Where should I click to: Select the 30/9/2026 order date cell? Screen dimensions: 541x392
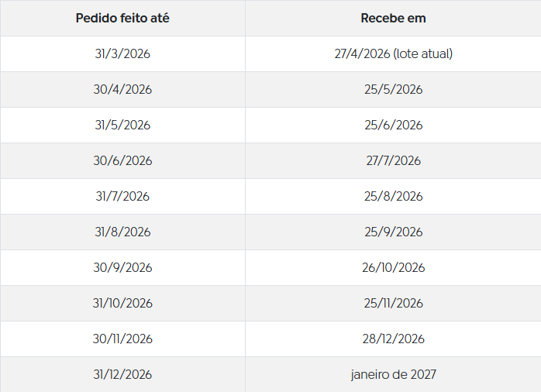tap(122, 267)
